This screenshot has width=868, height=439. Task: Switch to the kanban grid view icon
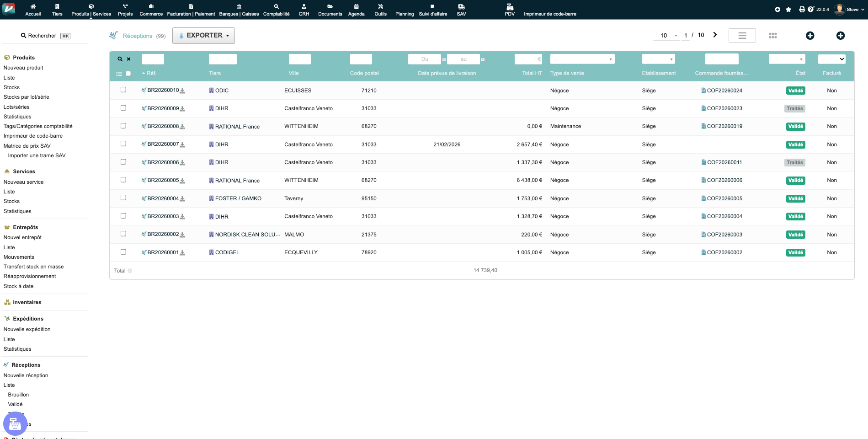(x=773, y=36)
